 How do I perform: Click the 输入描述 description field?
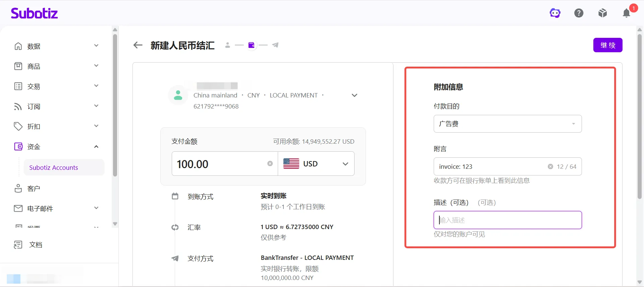click(507, 220)
